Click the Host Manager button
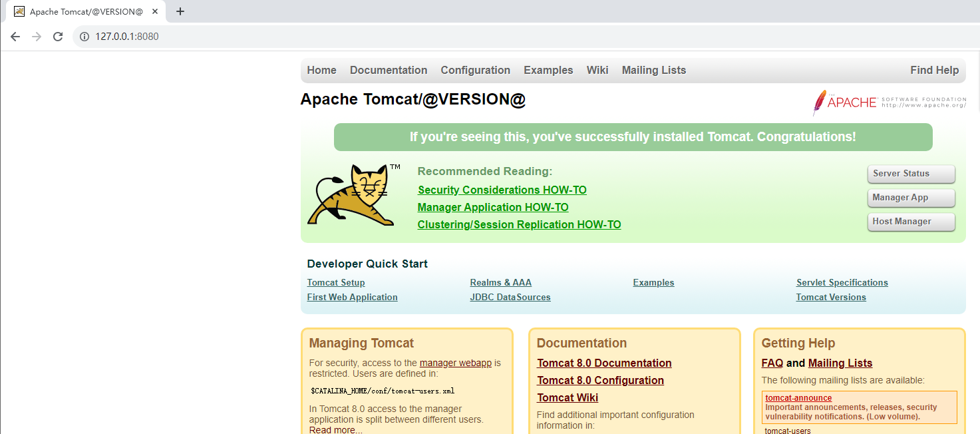This screenshot has height=434, width=980. point(911,222)
